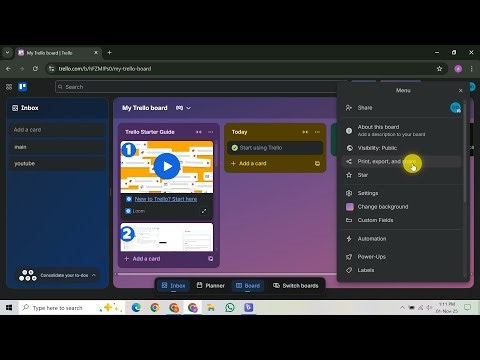Open Power-Ups
The height and width of the screenshot is (360, 480).
[x=402, y=257]
